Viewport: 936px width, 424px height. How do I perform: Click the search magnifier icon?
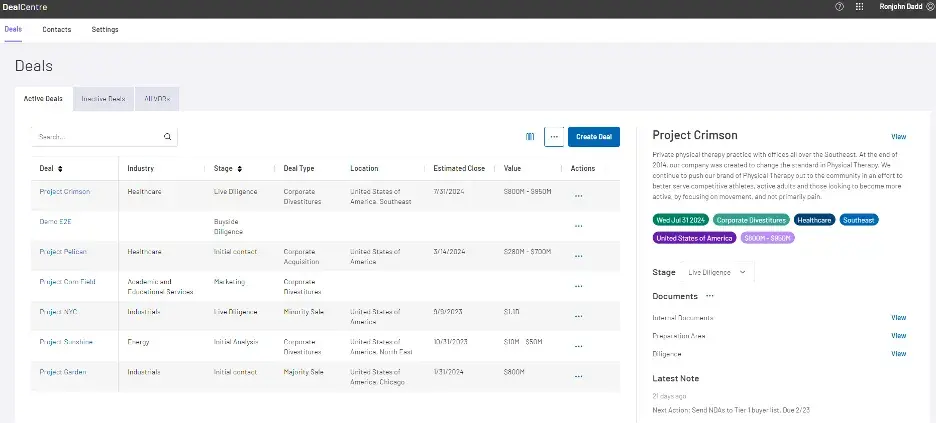click(x=167, y=136)
